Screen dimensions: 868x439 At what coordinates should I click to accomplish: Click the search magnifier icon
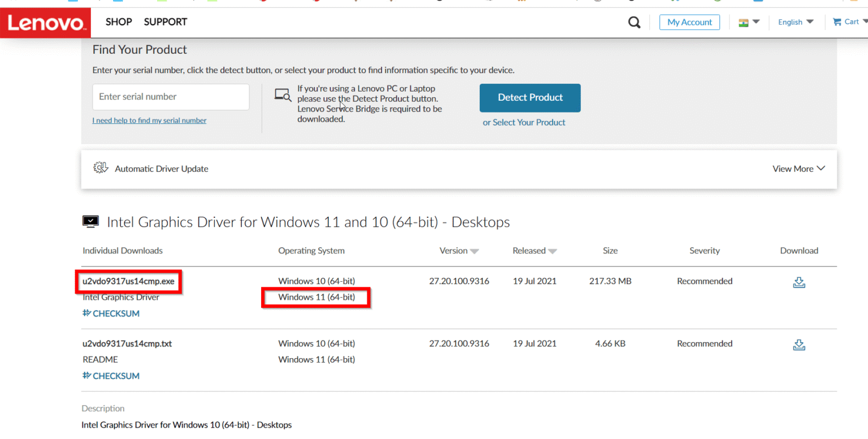[633, 22]
